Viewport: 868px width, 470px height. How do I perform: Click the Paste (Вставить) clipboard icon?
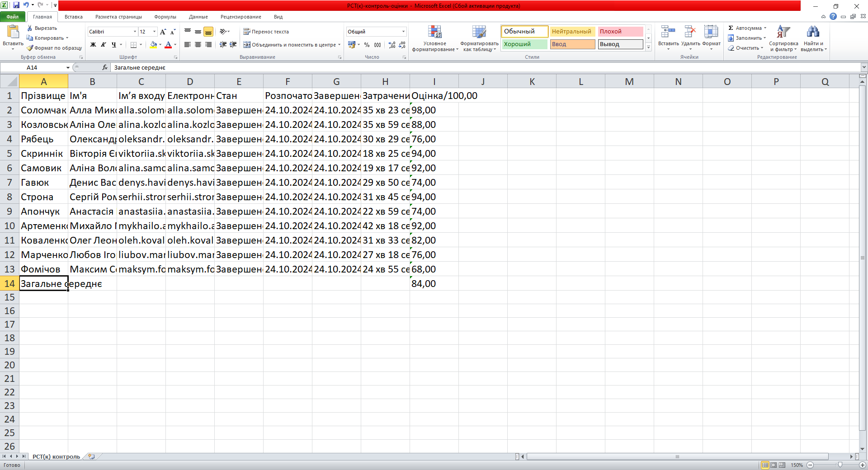click(13, 33)
